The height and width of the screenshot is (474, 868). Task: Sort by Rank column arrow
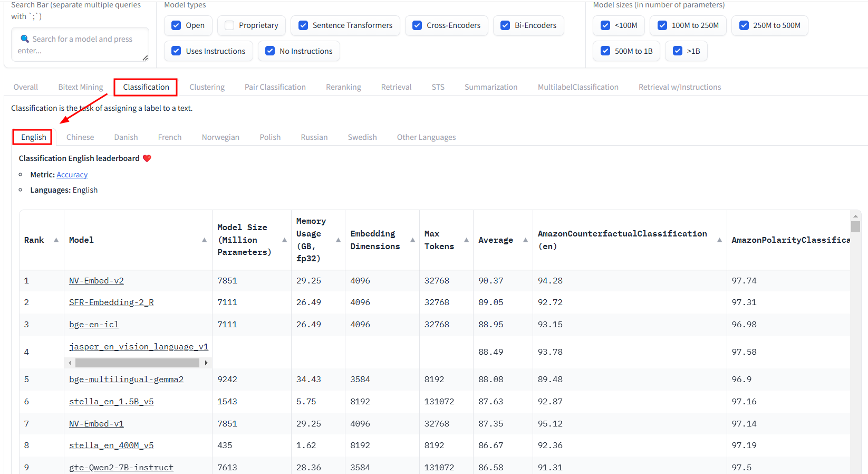tap(56, 240)
